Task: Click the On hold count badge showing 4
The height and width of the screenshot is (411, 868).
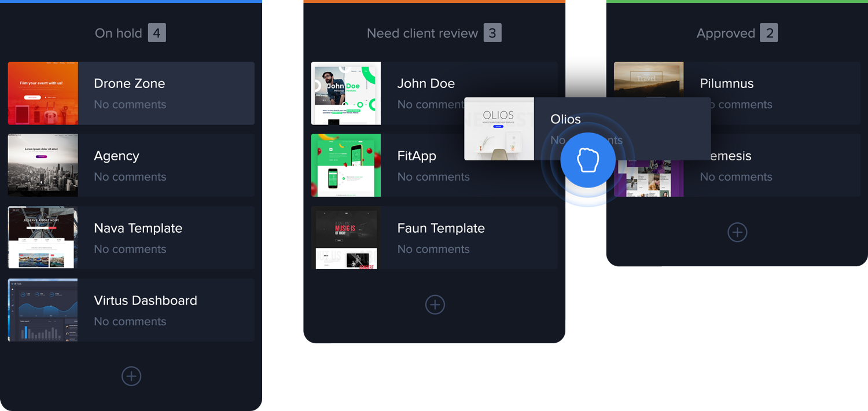Action: click(157, 32)
